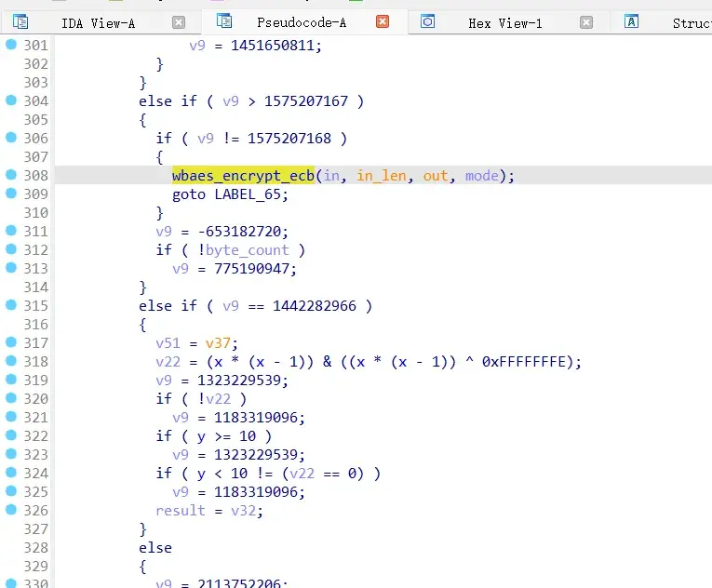The width and height of the screenshot is (712, 588).
Task: Toggle breakpoint dot on line 309
Action: point(11,193)
